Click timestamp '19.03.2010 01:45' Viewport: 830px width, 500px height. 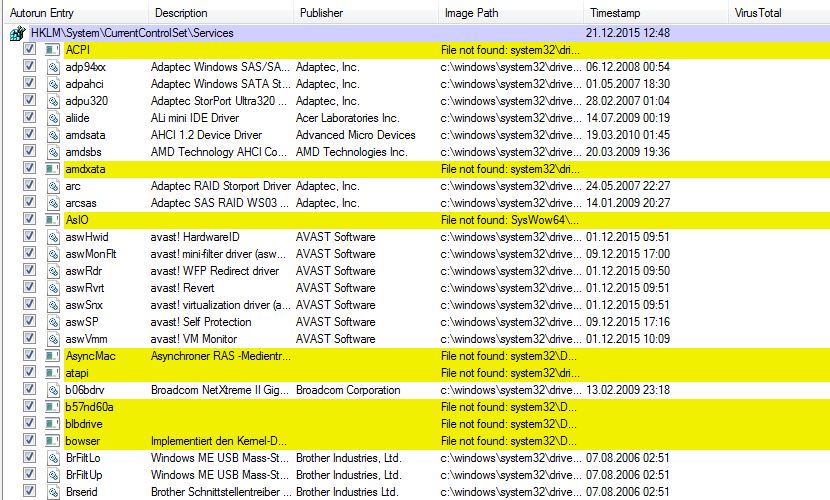[628, 135]
